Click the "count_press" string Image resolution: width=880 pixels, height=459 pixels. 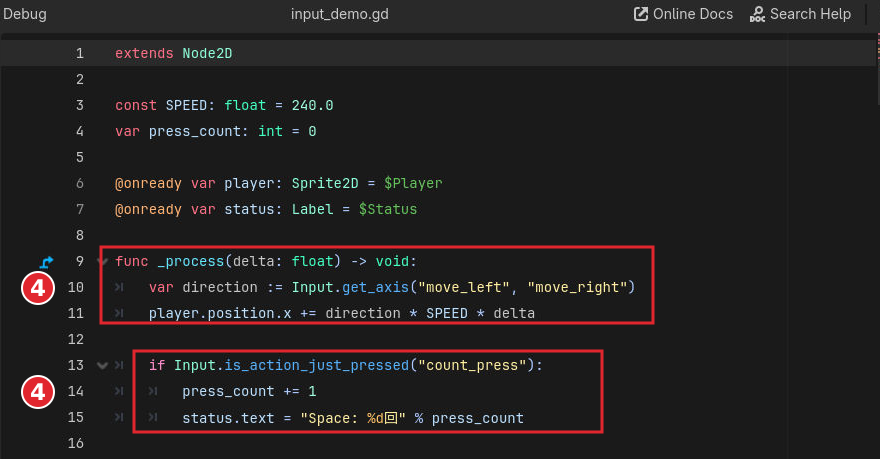click(472, 365)
